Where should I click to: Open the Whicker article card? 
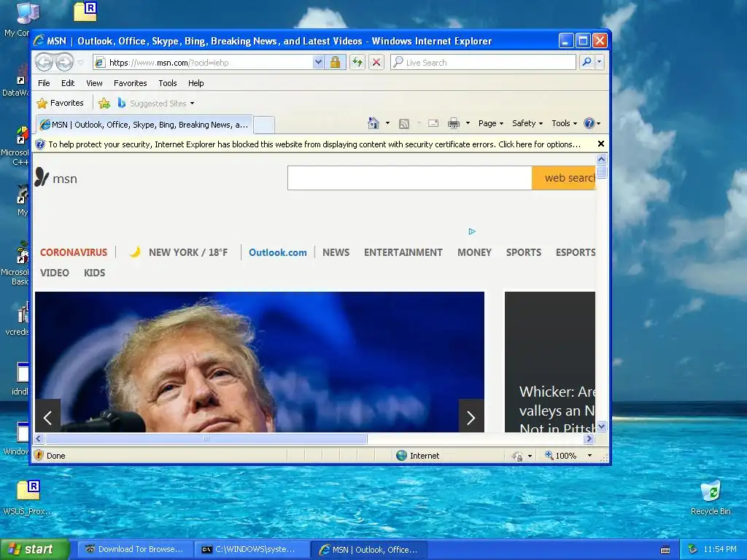550,362
